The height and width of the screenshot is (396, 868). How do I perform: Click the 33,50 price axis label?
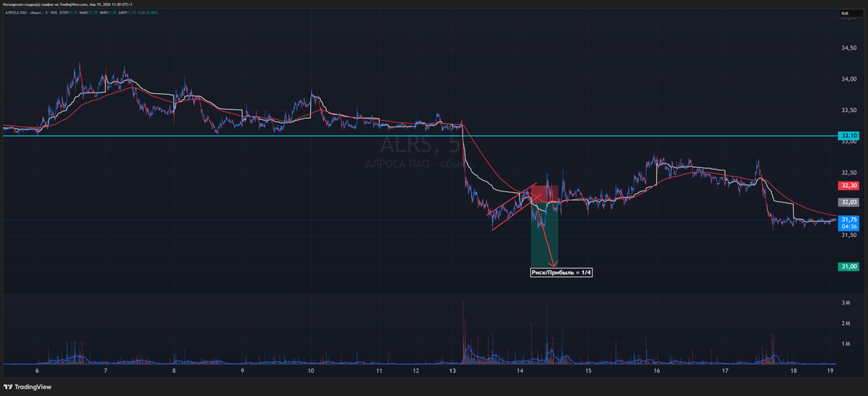(848, 111)
